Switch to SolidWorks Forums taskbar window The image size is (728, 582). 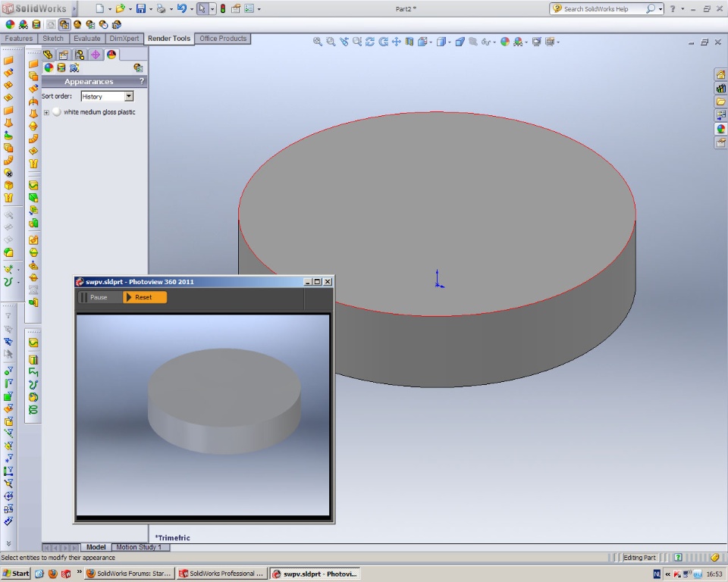[x=130, y=574]
